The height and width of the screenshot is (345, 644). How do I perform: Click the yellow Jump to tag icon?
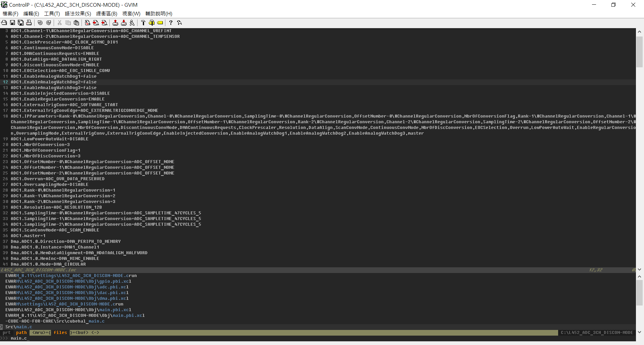[160, 23]
